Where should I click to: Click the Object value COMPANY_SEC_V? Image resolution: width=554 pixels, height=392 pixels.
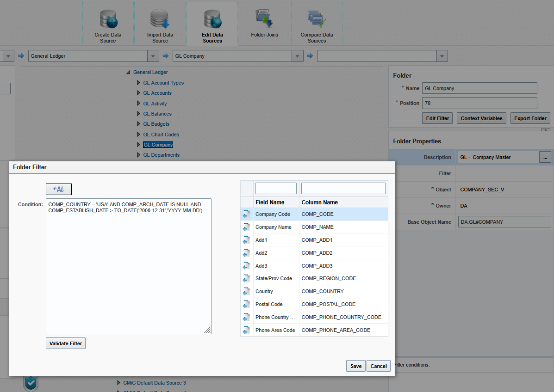(x=482, y=190)
